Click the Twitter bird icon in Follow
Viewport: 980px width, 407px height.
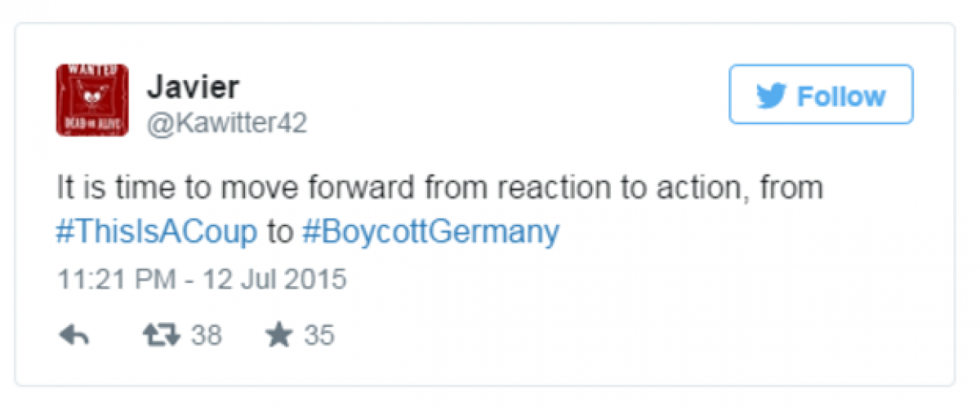[772, 96]
